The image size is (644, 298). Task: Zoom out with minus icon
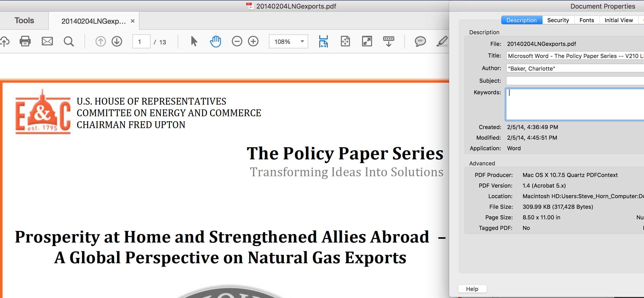click(237, 41)
